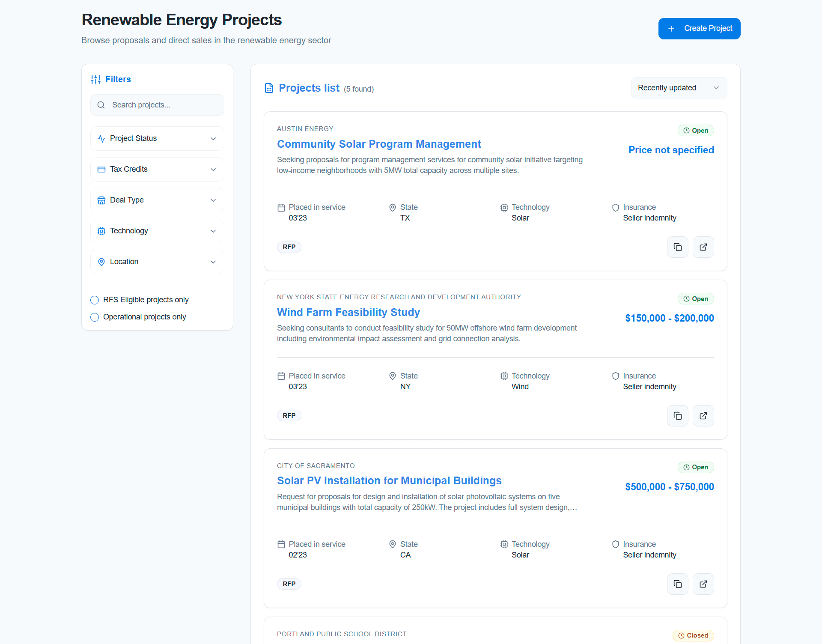The image size is (822, 644).
Task: Open Solar PV Installation external link icon
Action: (703, 584)
